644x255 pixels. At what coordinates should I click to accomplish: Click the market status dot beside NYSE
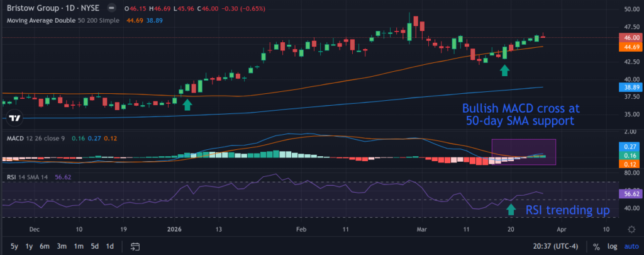pos(111,8)
